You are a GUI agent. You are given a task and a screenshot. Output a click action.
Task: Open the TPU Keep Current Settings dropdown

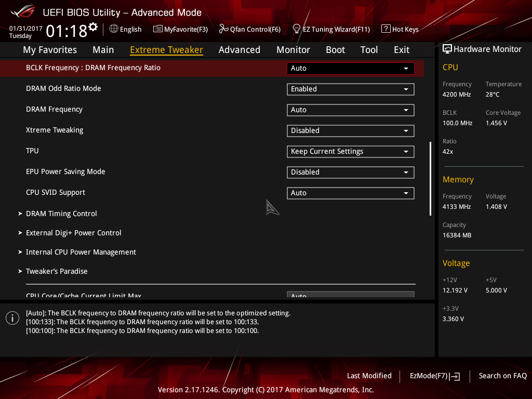[x=351, y=151]
